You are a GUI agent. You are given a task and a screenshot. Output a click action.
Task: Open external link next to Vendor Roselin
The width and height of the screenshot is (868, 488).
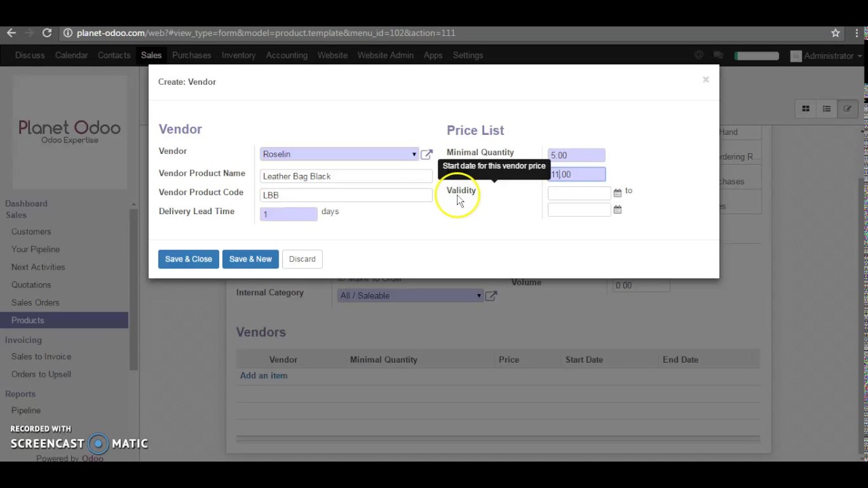[x=427, y=155]
